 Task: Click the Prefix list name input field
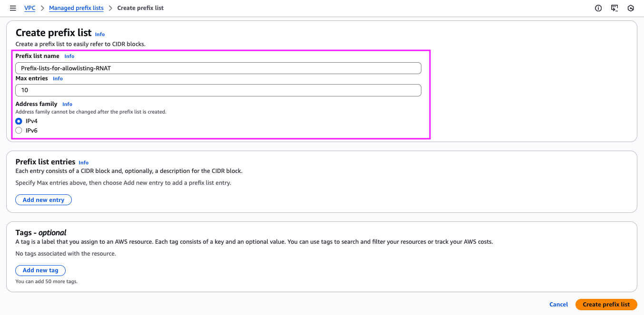218,68
